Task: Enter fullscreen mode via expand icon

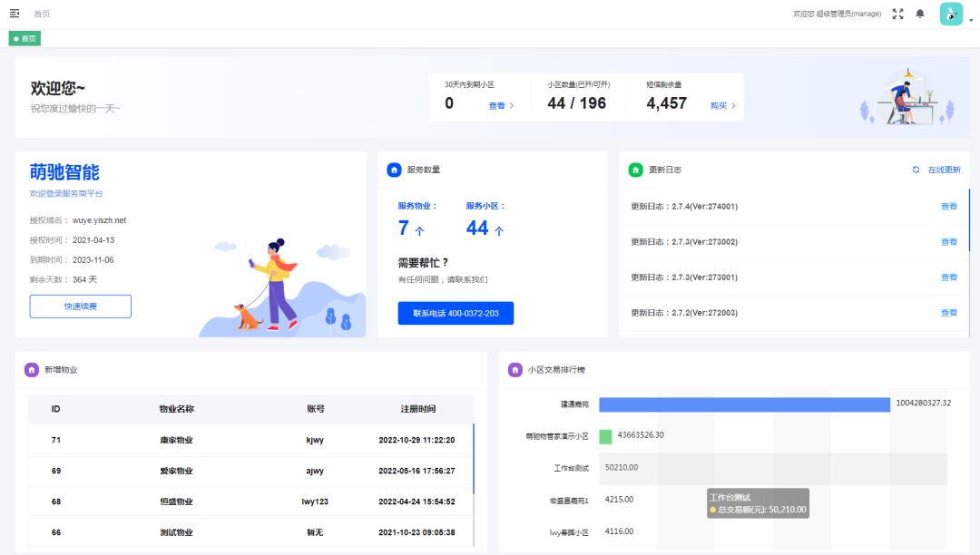Action: pyautogui.click(x=898, y=14)
